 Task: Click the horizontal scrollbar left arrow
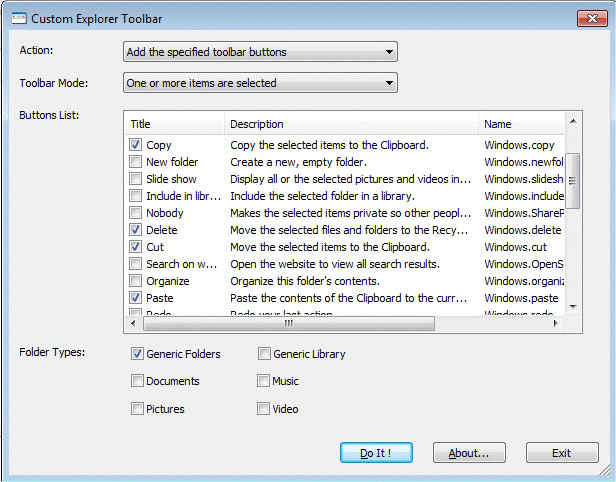(x=133, y=323)
